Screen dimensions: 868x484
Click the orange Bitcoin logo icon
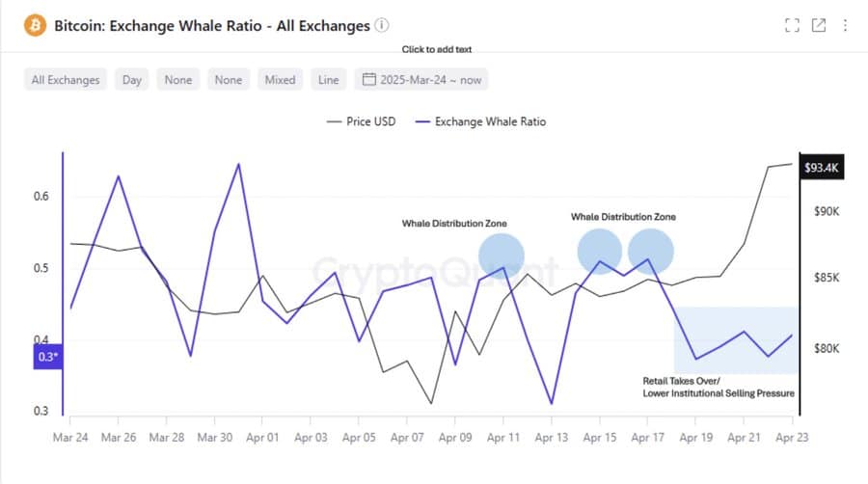click(35, 26)
